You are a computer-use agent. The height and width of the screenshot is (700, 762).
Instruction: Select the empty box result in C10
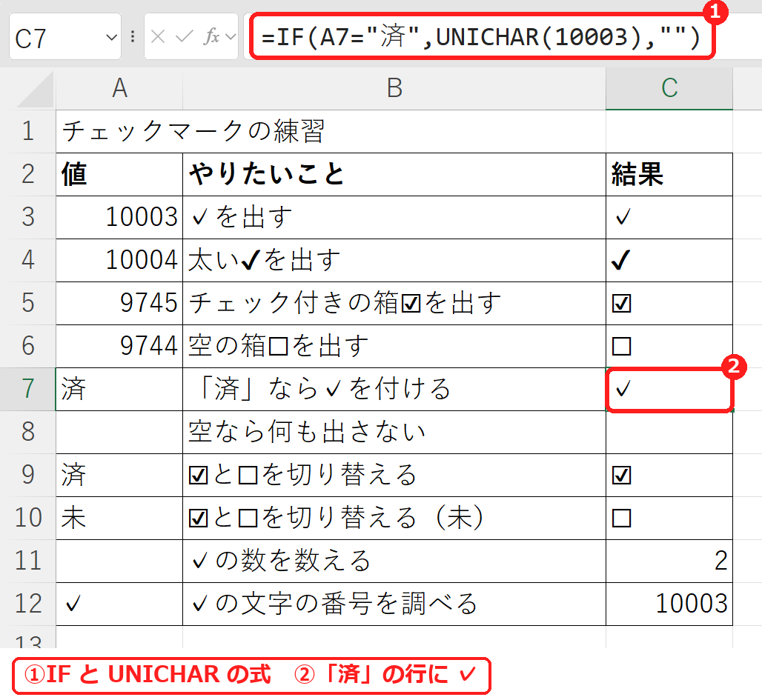click(669, 518)
